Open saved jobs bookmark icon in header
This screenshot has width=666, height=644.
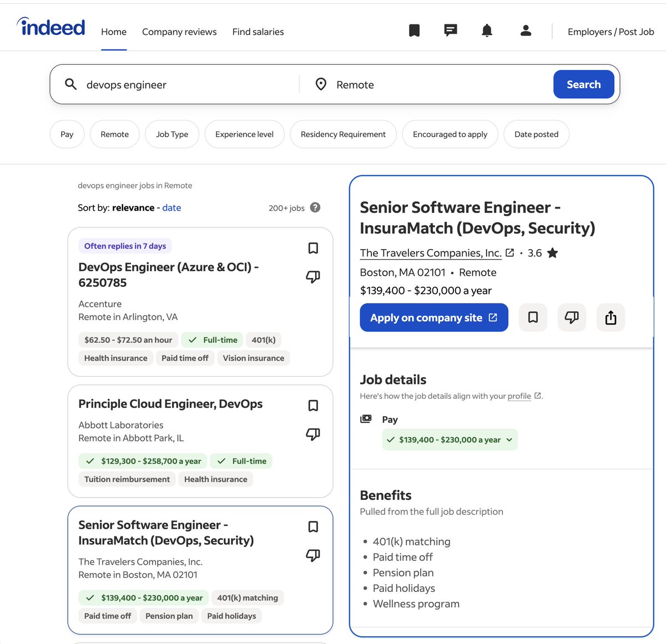(x=414, y=31)
